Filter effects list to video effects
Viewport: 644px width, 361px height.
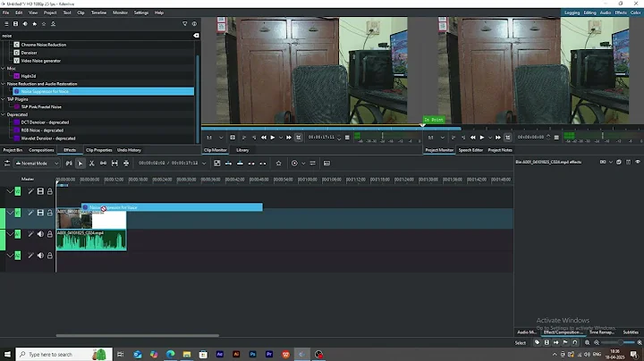tap(15, 24)
